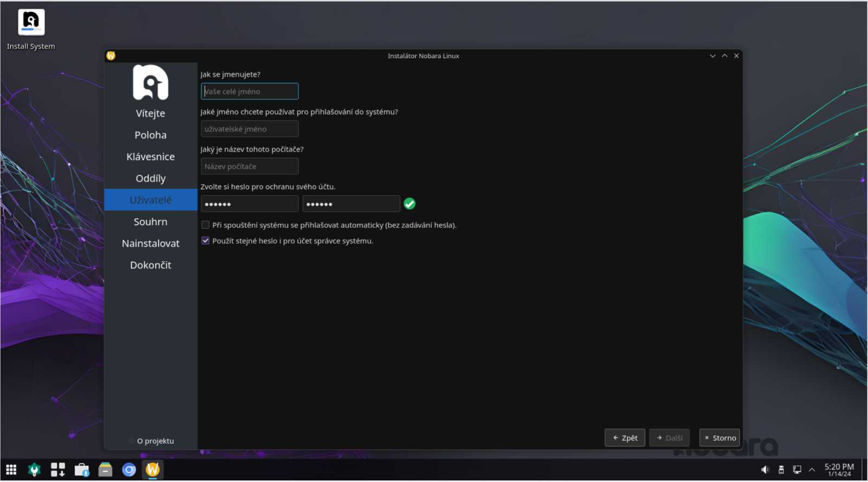
Task: Open the package manager taskbar icon
Action: coord(58,470)
